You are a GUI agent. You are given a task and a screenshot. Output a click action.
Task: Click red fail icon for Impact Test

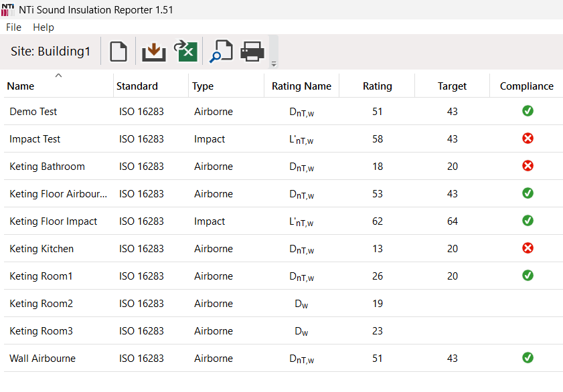528,138
